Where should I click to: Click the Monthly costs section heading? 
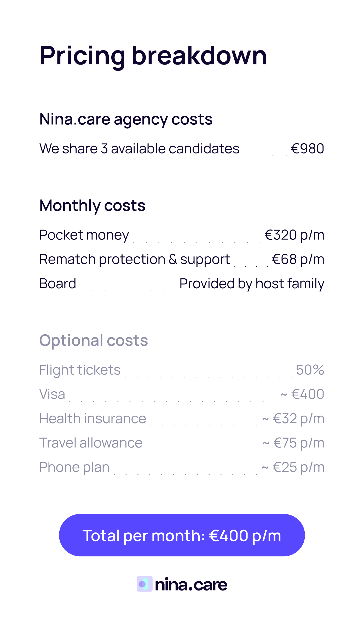pos(92,205)
